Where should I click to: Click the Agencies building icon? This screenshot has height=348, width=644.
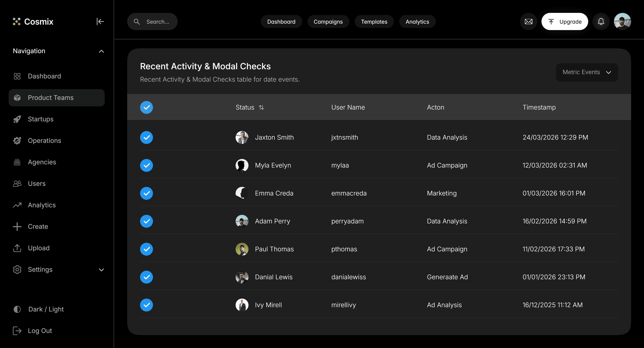pyautogui.click(x=17, y=162)
